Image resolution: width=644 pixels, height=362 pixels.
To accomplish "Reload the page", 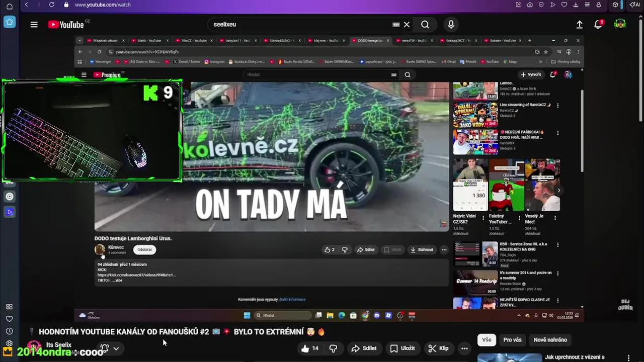I will tap(51, 5).
